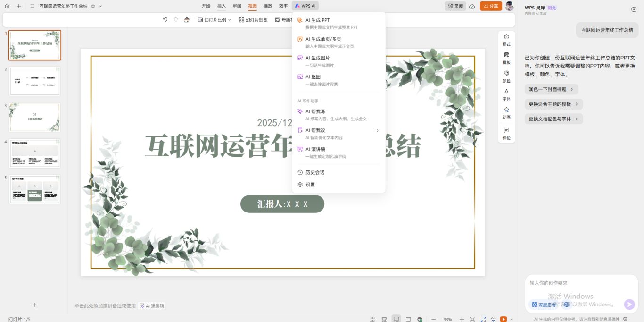Viewport: 644px width, 322px height.
Task: Switch to slide sorter view in status bar
Action: point(372,319)
